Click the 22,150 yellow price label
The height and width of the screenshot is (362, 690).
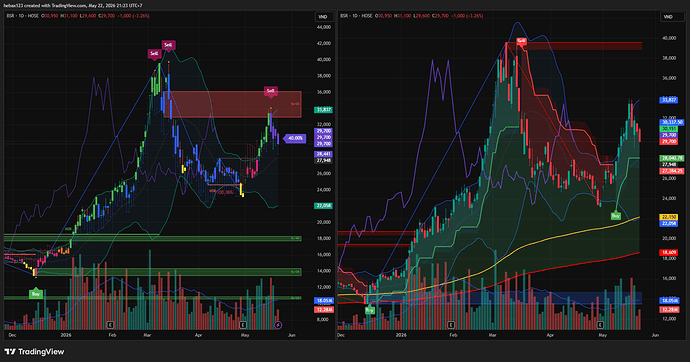[668, 217]
